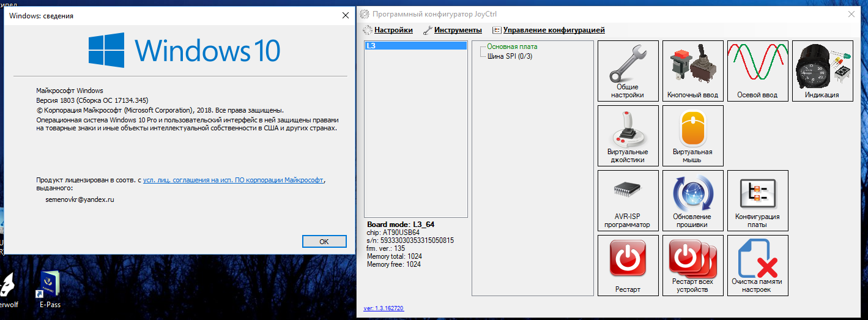
Task: Open the Инструменты menu
Action: click(453, 30)
